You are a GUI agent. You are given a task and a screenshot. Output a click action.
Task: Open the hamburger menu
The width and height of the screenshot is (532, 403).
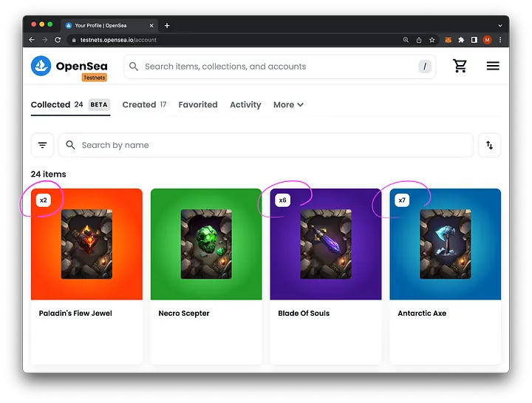(493, 67)
